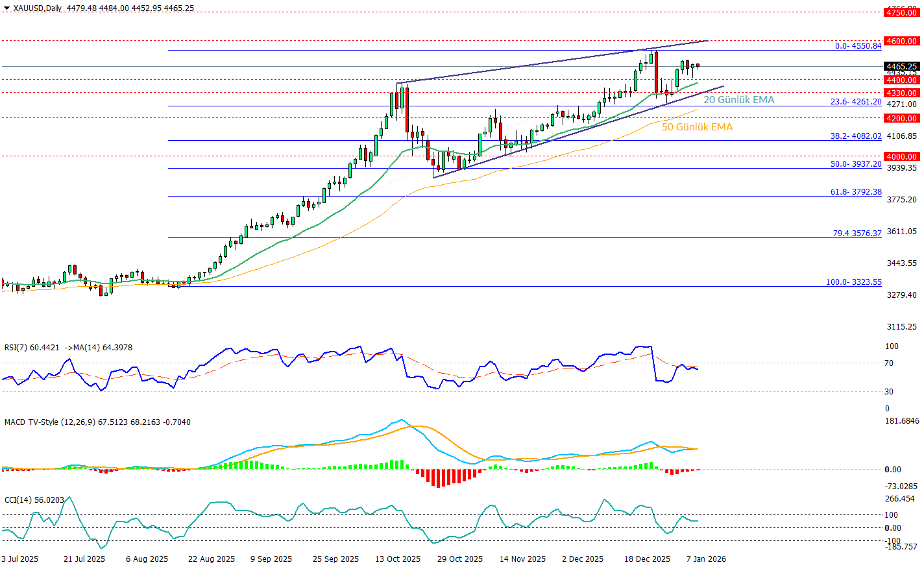The height and width of the screenshot is (567, 924).
Task: Select the red 4600.00 price label
Action: coord(902,41)
